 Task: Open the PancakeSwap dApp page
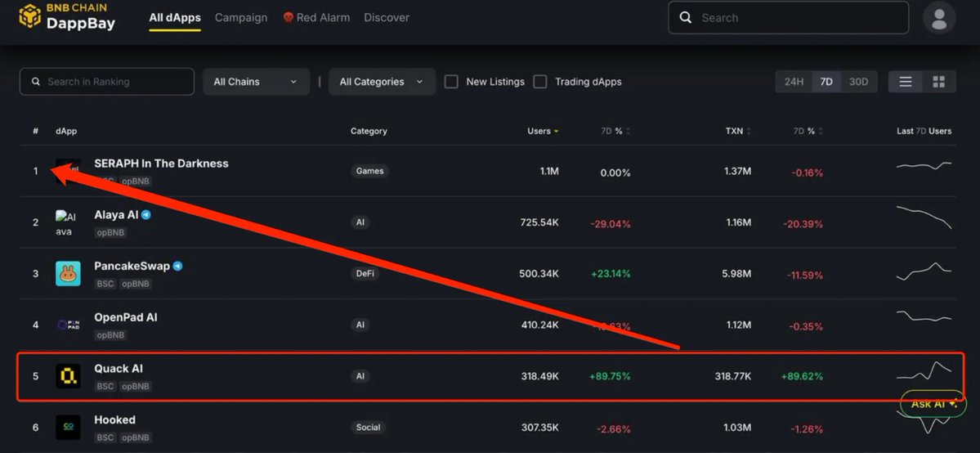tap(132, 266)
